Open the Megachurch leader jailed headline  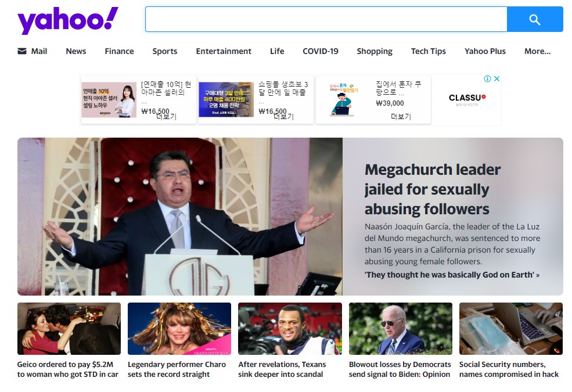coord(432,189)
